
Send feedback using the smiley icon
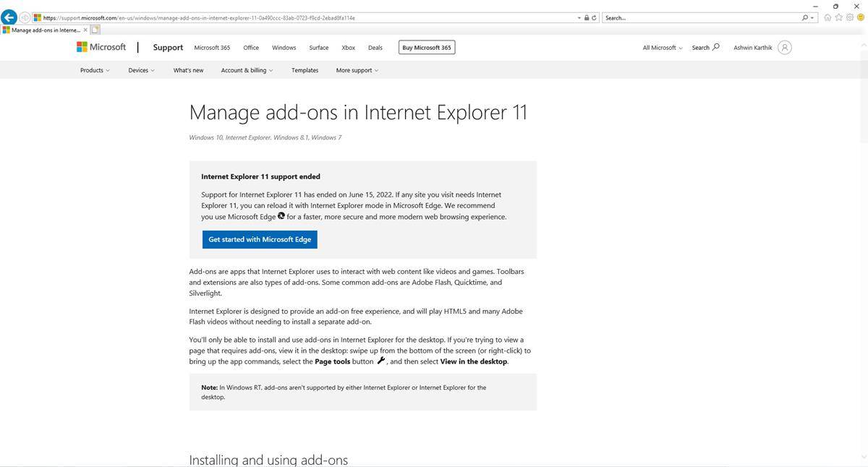[x=861, y=17]
